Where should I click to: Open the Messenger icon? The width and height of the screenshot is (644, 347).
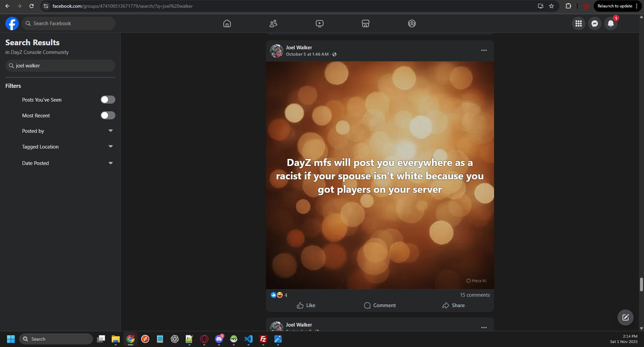[x=595, y=23]
